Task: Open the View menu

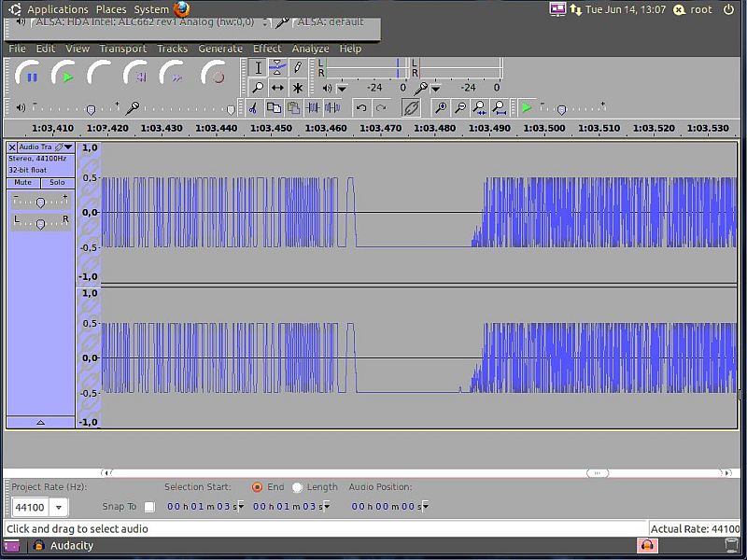Action: pos(78,49)
